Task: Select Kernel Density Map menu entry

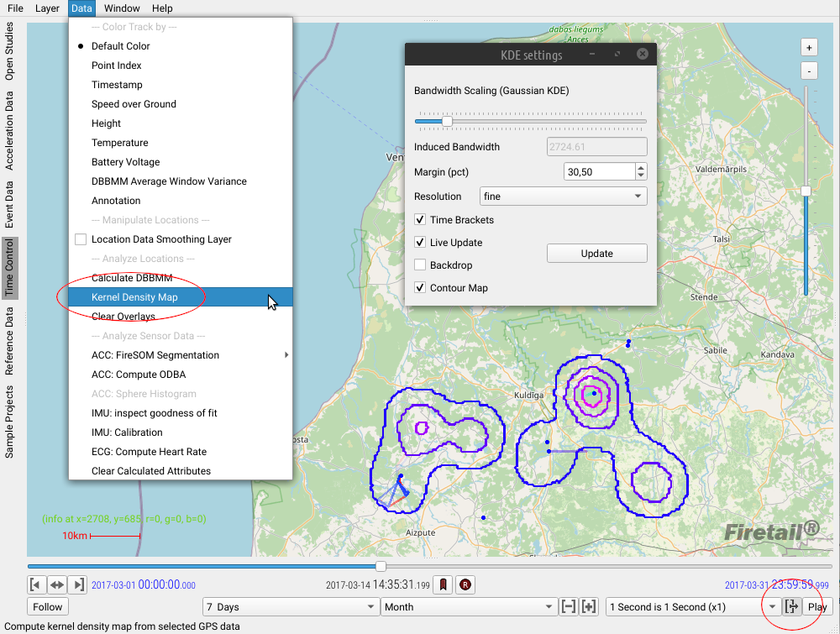Action: click(x=134, y=297)
